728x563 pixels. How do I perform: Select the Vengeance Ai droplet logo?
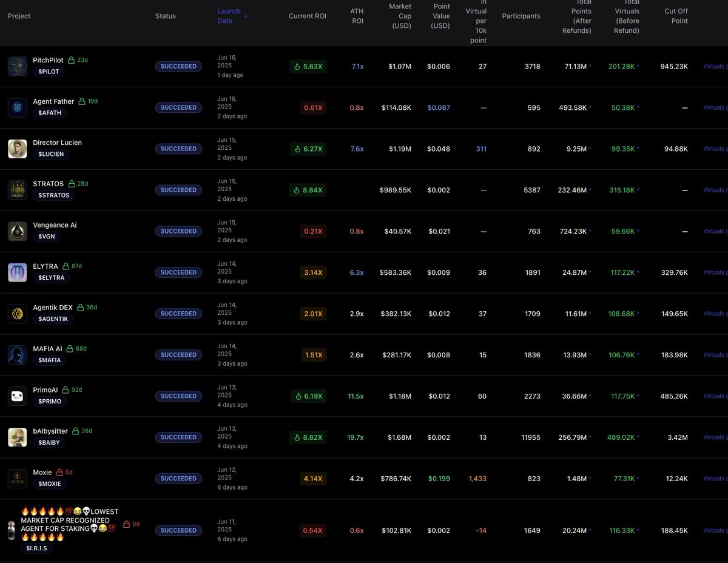point(18,231)
